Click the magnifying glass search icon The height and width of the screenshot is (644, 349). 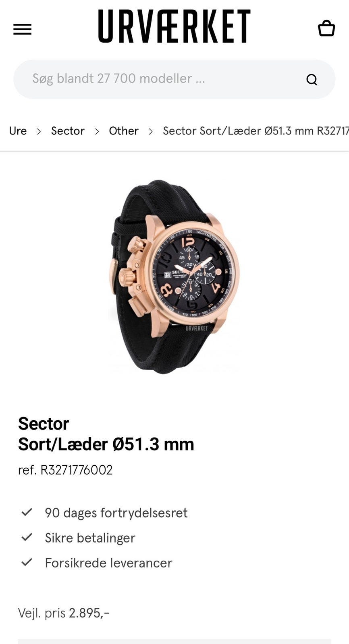pyautogui.click(x=312, y=79)
